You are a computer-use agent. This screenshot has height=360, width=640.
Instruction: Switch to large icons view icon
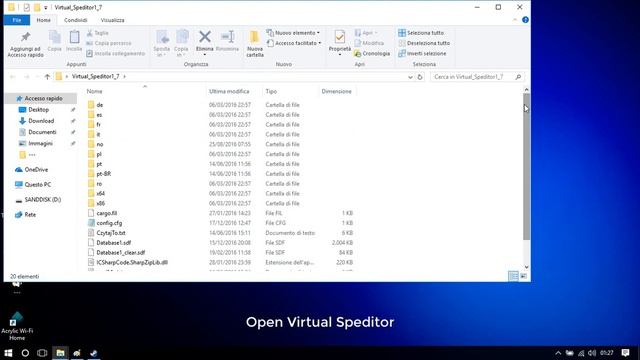tap(523, 276)
